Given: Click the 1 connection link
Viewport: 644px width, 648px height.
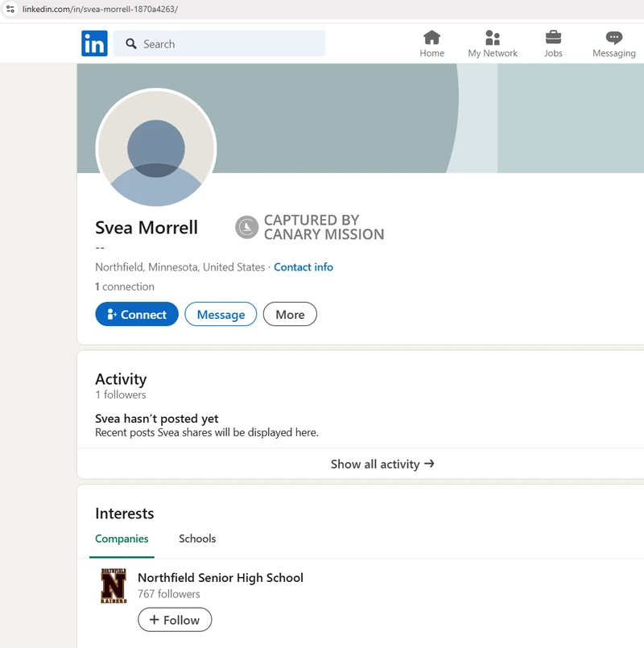Looking at the screenshot, I should pyautogui.click(x=125, y=287).
